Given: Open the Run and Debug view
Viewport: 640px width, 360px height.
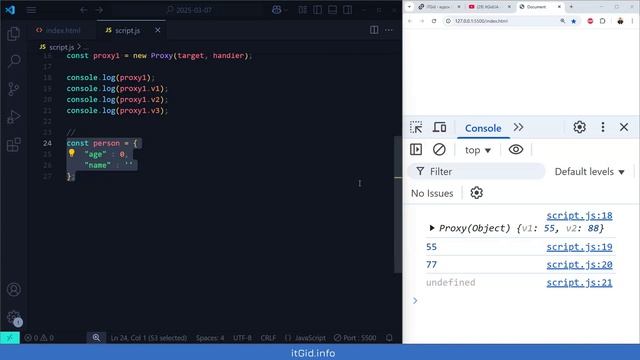Looking at the screenshot, I should [13, 117].
